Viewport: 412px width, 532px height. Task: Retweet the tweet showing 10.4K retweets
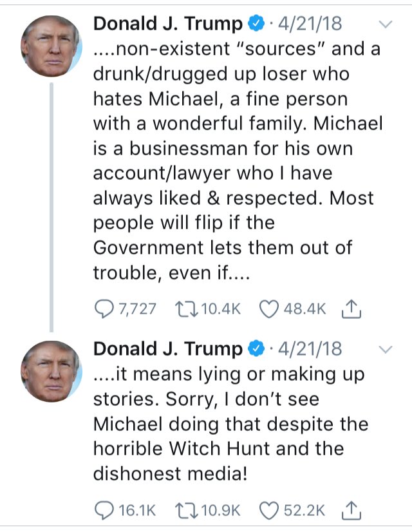coord(185,309)
